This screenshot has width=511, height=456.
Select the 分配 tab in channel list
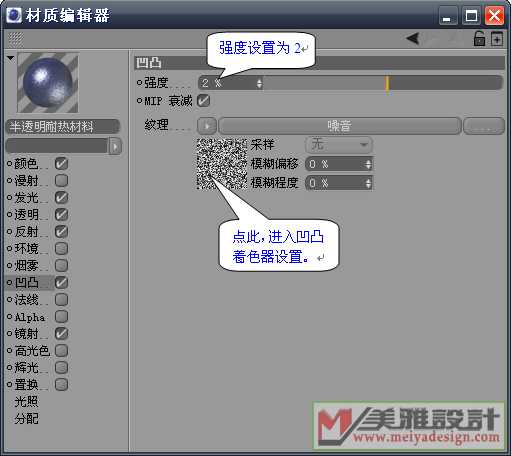point(26,418)
